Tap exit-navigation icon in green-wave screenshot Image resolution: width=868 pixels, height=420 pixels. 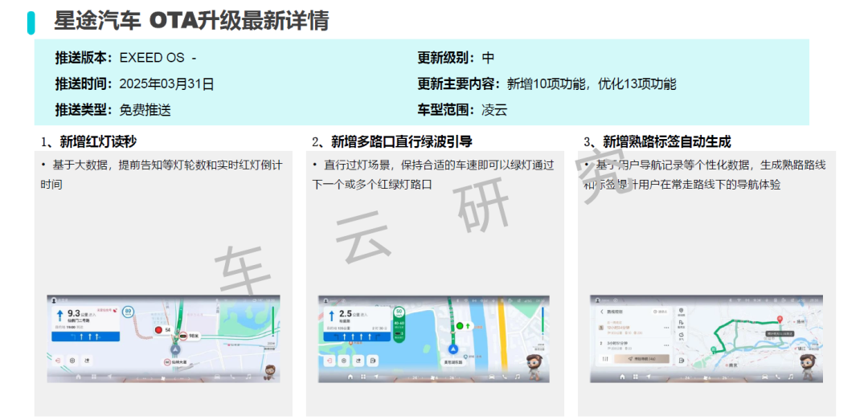pyautogui.click(x=330, y=361)
